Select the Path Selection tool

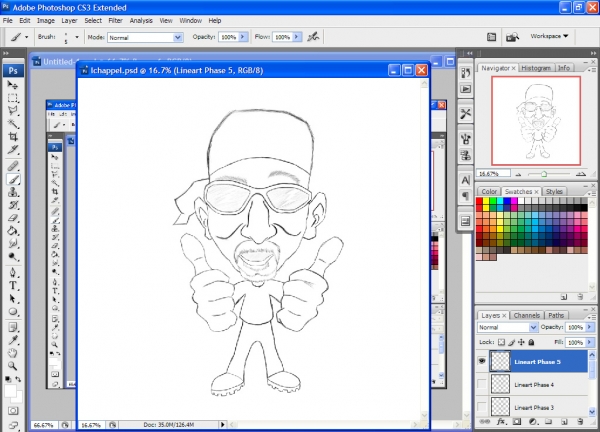click(13, 299)
